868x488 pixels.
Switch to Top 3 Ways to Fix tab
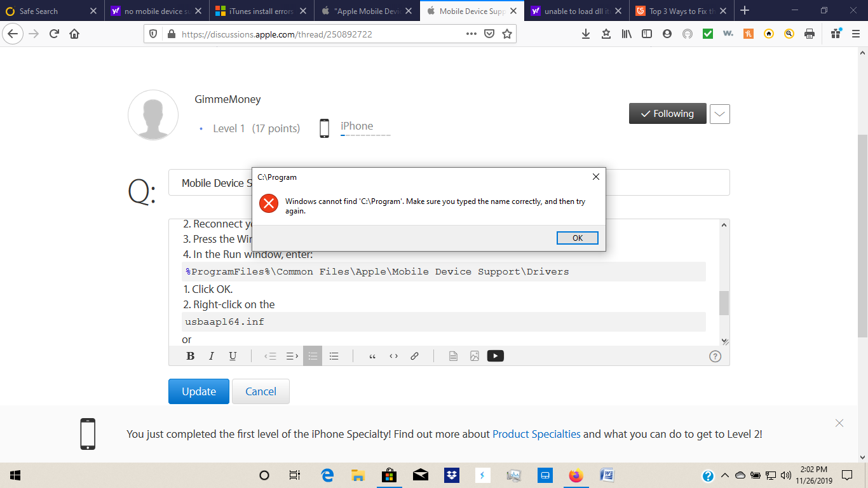683,11
